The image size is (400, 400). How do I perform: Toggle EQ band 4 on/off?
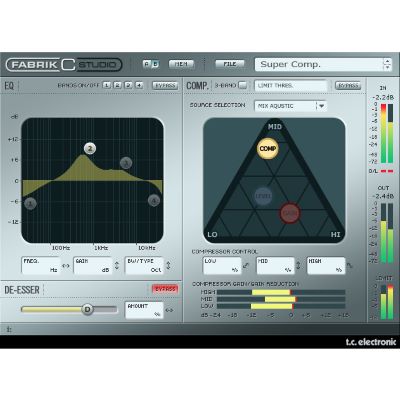pos(139,85)
